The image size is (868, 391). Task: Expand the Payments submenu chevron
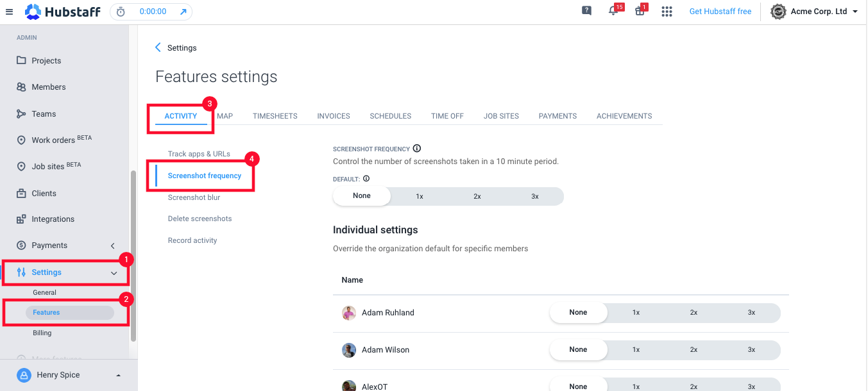pyautogui.click(x=113, y=245)
